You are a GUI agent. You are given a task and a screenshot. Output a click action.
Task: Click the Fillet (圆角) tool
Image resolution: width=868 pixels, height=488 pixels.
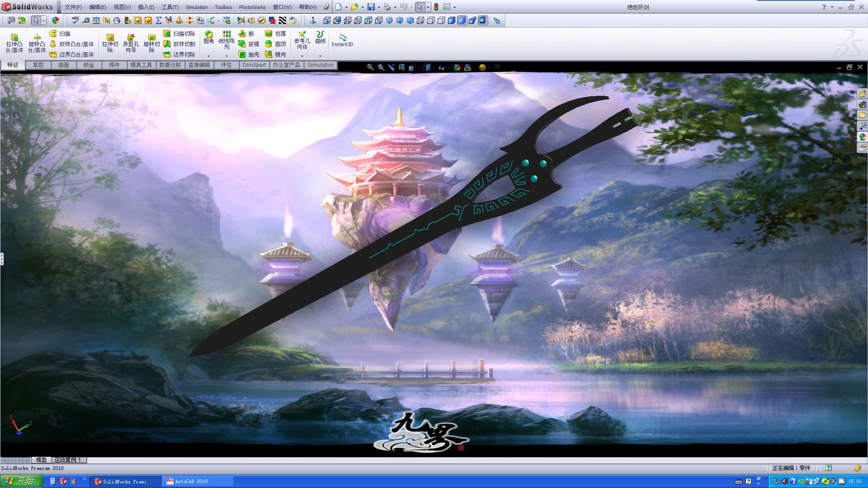[208, 38]
